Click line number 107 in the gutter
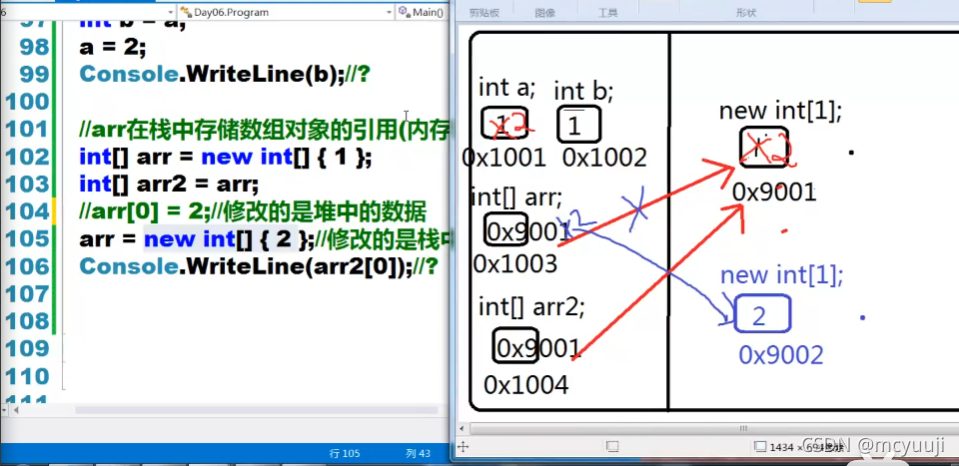Viewport: 959px width, 466px height. (26, 294)
